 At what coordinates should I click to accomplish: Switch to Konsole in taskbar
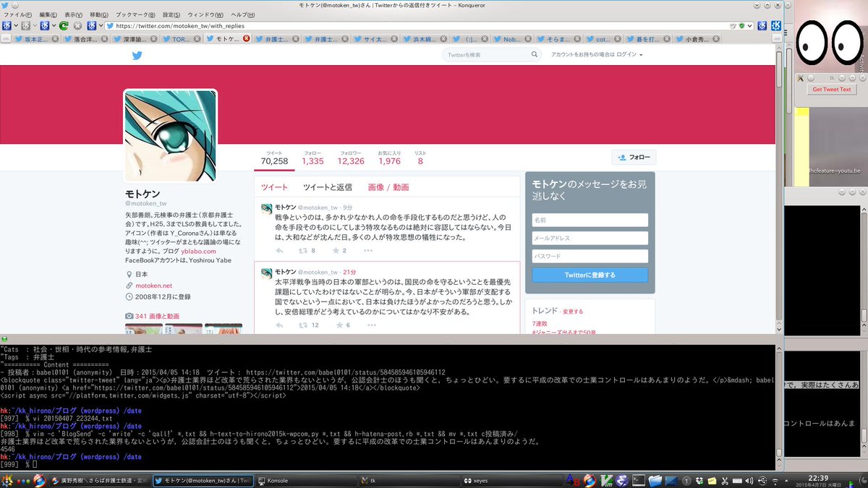(x=305, y=480)
